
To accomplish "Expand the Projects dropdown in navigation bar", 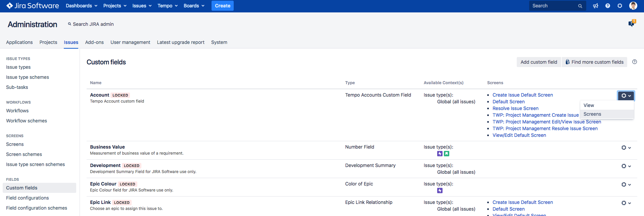I will pos(114,6).
